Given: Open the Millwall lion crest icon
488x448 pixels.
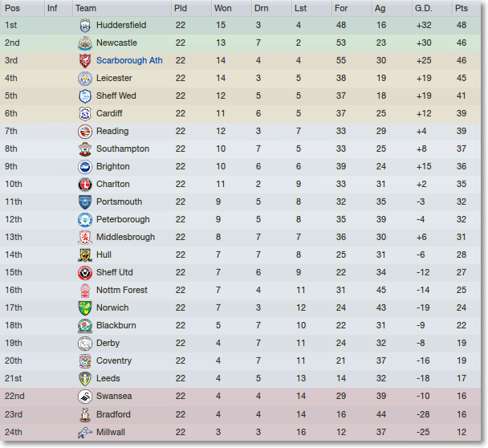Looking at the screenshot, I should 85,433.
